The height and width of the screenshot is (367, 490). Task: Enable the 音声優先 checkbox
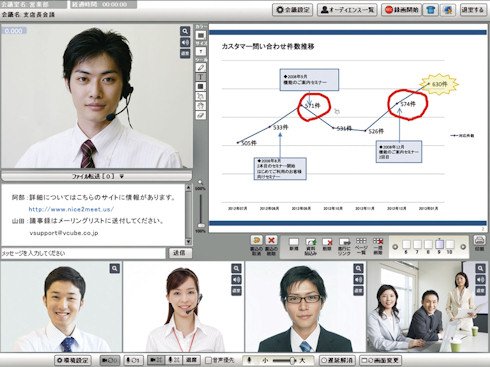click(x=209, y=360)
